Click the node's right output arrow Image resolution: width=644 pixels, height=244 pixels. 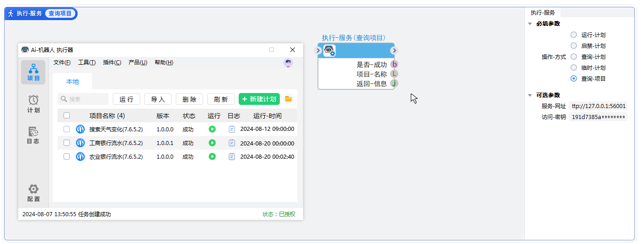point(394,51)
